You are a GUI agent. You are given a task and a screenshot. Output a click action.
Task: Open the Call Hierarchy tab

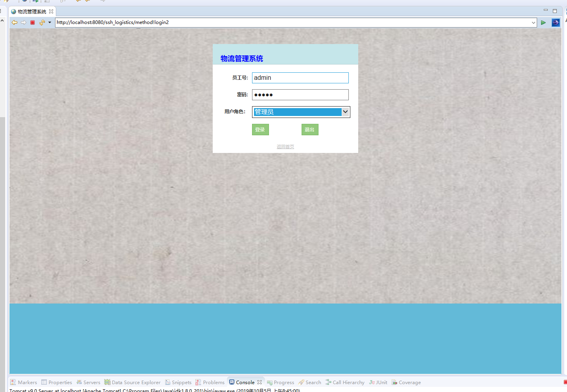pos(345,382)
